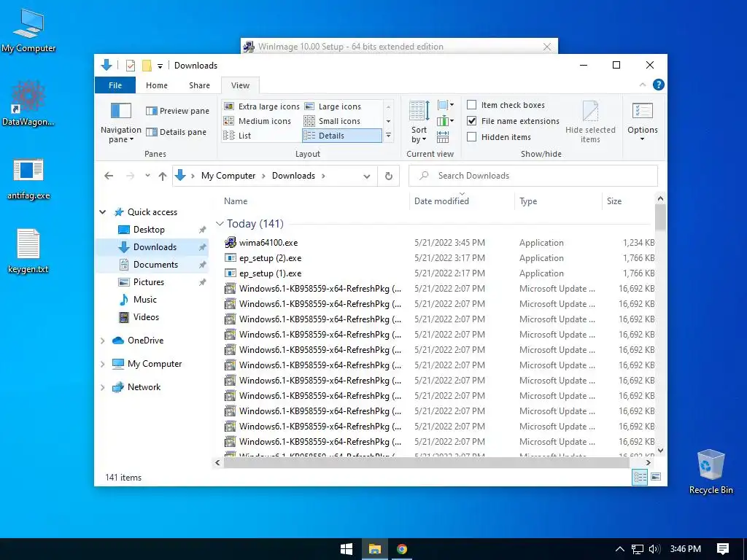Expand the My Computer tree node
Viewport: 747px width, 560px height.
102,364
